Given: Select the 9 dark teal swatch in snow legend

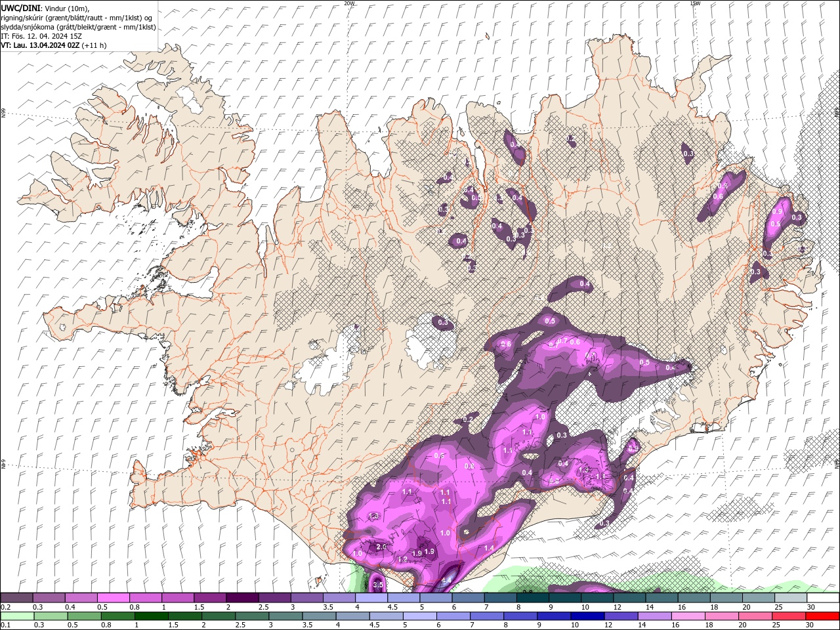Looking at the screenshot, I should (565, 598).
